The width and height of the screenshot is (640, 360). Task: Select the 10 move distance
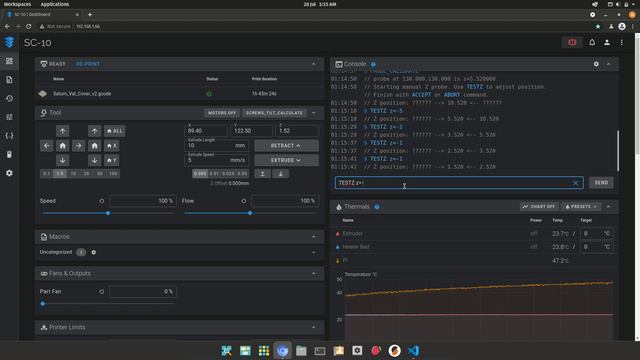73,173
